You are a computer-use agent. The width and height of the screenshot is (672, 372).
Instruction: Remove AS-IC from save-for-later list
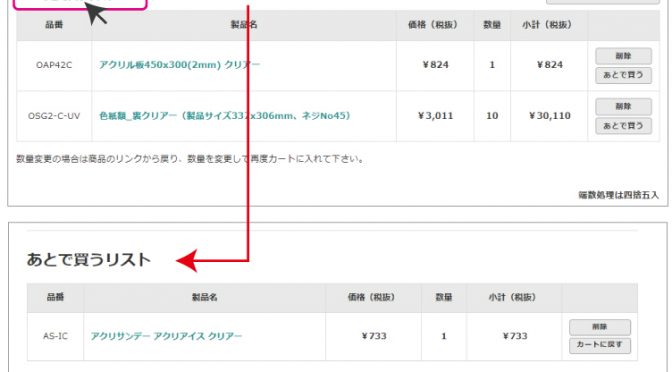(x=600, y=327)
